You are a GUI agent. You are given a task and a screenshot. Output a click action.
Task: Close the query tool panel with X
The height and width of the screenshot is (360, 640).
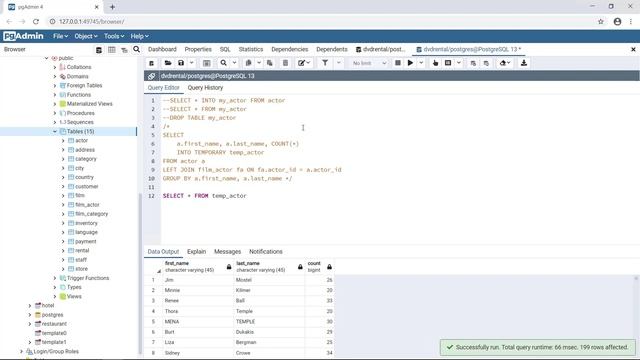pyautogui.click(x=633, y=49)
